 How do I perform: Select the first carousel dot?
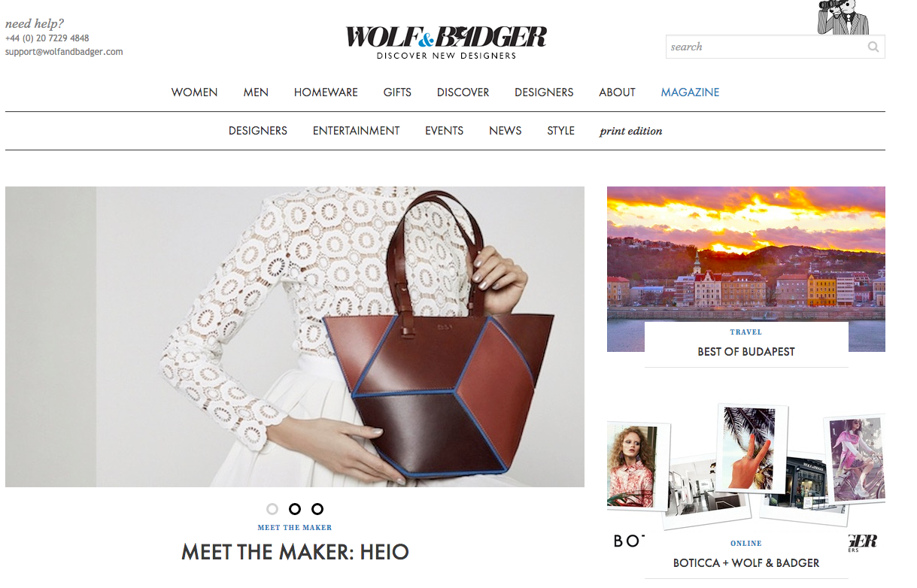pos(272,509)
